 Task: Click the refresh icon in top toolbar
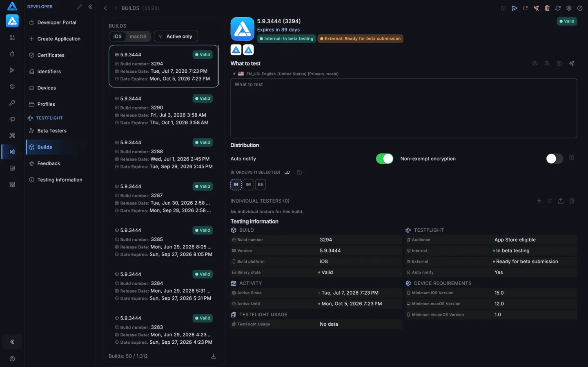(558, 8)
